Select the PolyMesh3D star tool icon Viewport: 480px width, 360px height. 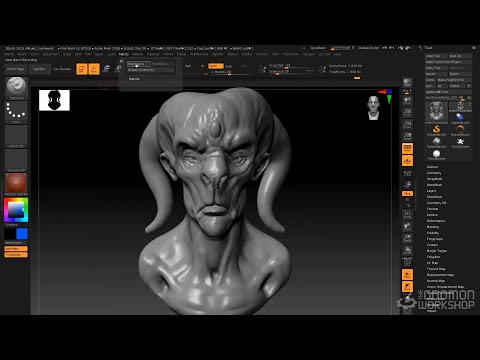click(460, 142)
